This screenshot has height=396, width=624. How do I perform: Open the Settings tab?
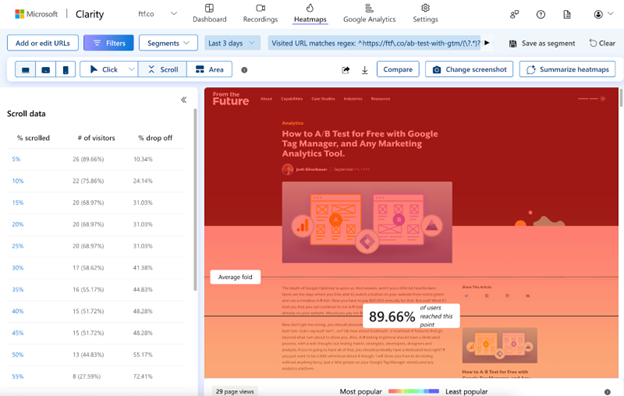click(x=425, y=14)
